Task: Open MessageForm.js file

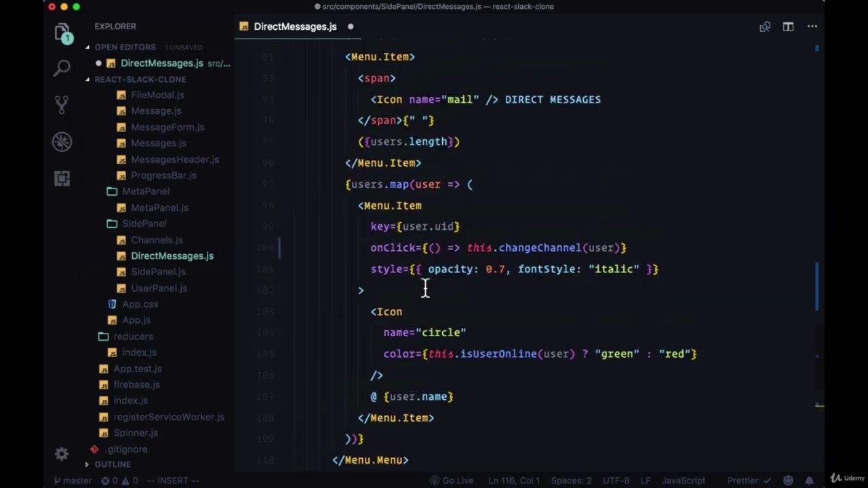Action: pyautogui.click(x=167, y=127)
